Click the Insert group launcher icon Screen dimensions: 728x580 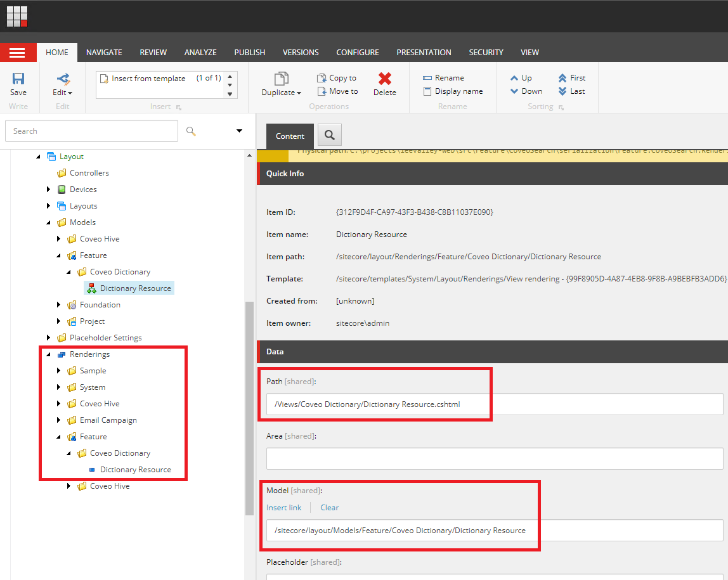click(179, 107)
